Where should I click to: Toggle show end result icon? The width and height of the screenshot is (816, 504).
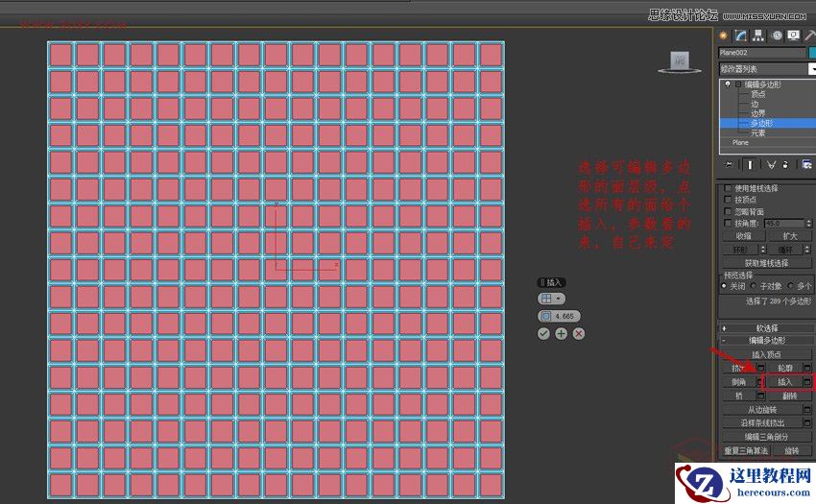pyautogui.click(x=750, y=164)
